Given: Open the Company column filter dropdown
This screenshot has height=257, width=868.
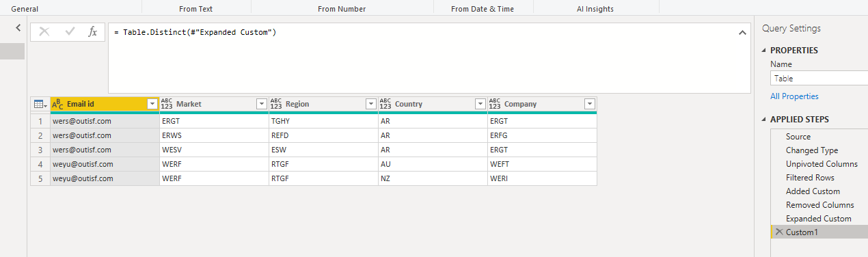Looking at the screenshot, I should coord(590,104).
